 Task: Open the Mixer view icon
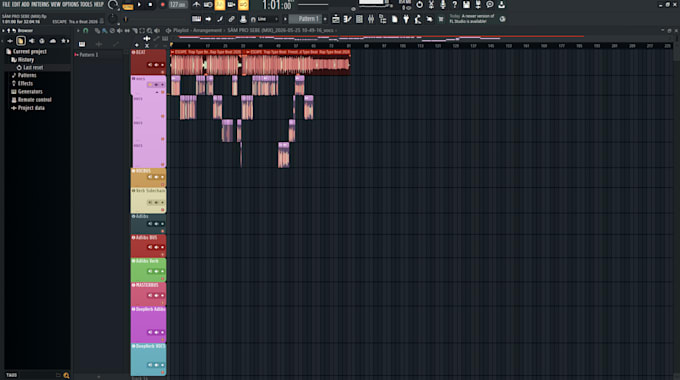[x=371, y=19]
